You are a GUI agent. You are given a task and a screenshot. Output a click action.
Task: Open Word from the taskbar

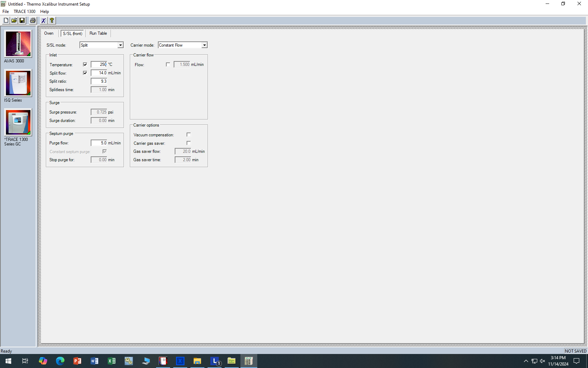[x=94, y=361]
